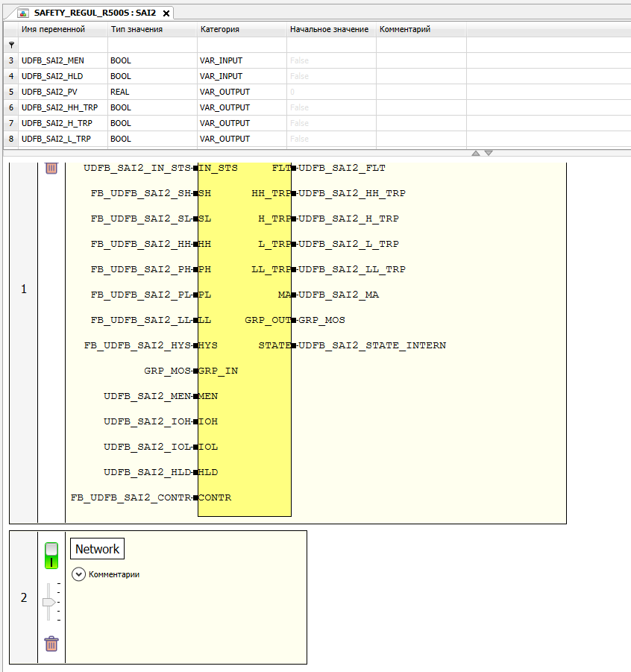Expand the Комментарии section in network 2
This screenshot has height=672, width=631.
click(78, 574)
